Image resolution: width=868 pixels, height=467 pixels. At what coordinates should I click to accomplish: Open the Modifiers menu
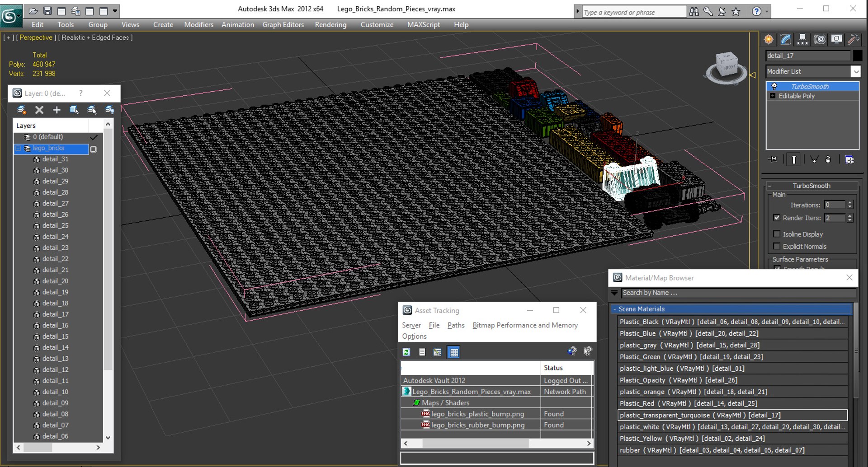click(198, 25)
